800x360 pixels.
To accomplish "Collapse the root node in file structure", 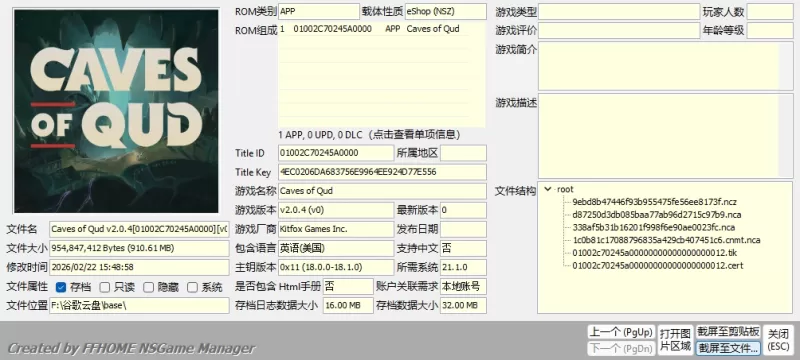I will 548,189.
